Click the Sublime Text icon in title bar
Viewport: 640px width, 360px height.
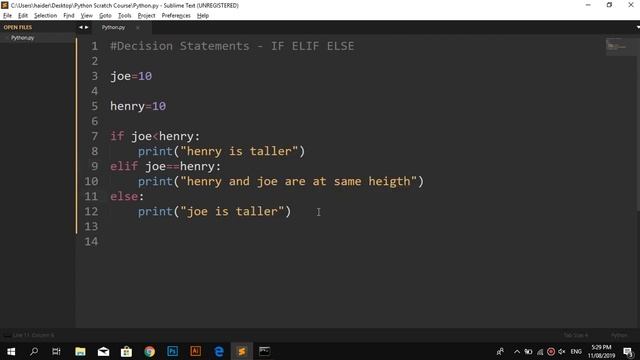(5, 5)
